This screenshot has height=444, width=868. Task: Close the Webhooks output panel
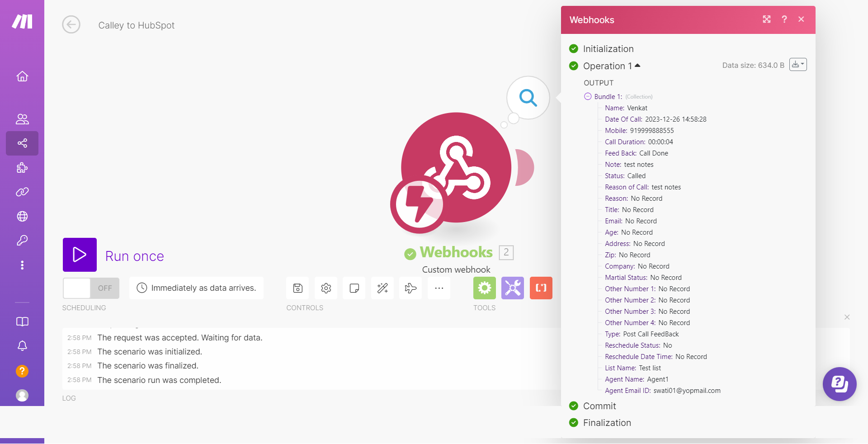coord(801,19)
